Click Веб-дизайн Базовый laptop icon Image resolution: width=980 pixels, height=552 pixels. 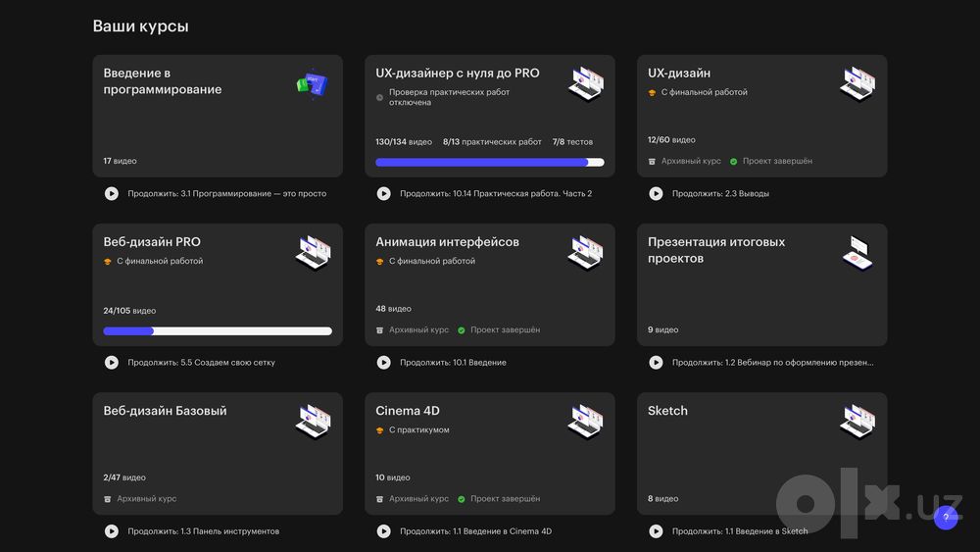click(314, 422)
